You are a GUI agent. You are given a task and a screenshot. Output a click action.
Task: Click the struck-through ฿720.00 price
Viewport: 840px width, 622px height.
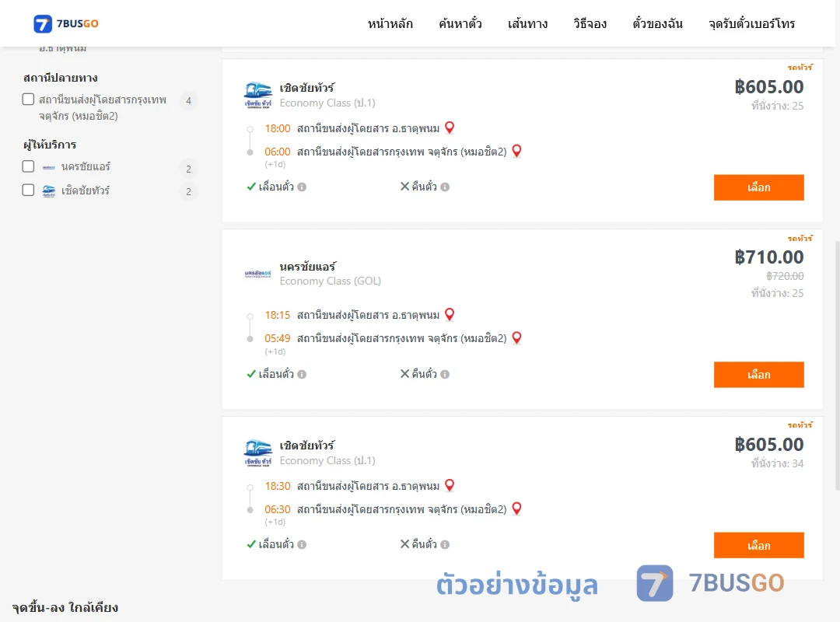(x=785, y=276)
